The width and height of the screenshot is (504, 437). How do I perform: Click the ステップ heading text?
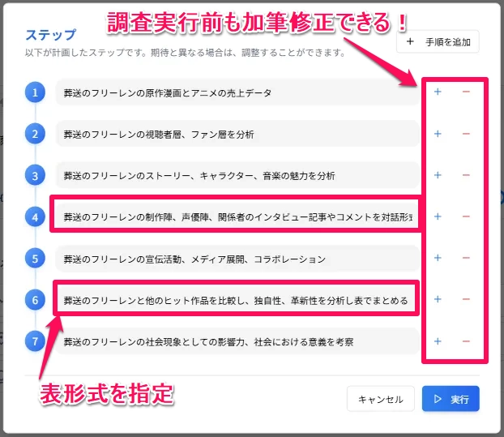[51, 35]
